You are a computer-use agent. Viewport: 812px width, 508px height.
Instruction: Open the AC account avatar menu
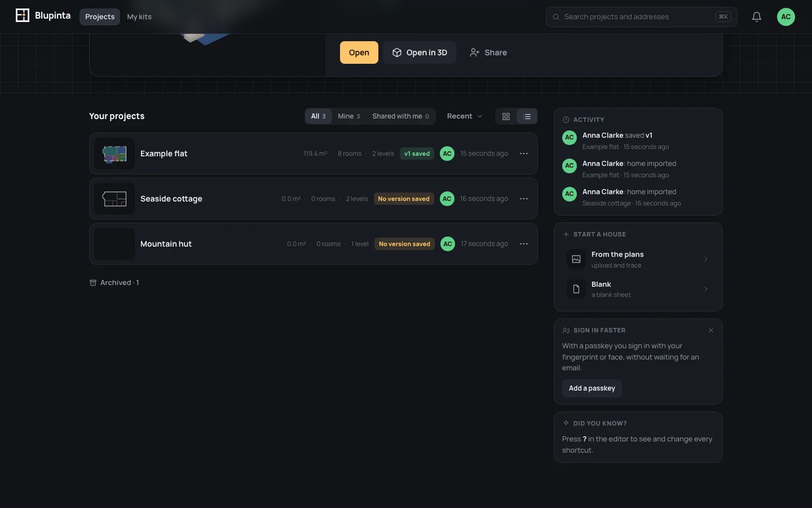tap(786, 17)
